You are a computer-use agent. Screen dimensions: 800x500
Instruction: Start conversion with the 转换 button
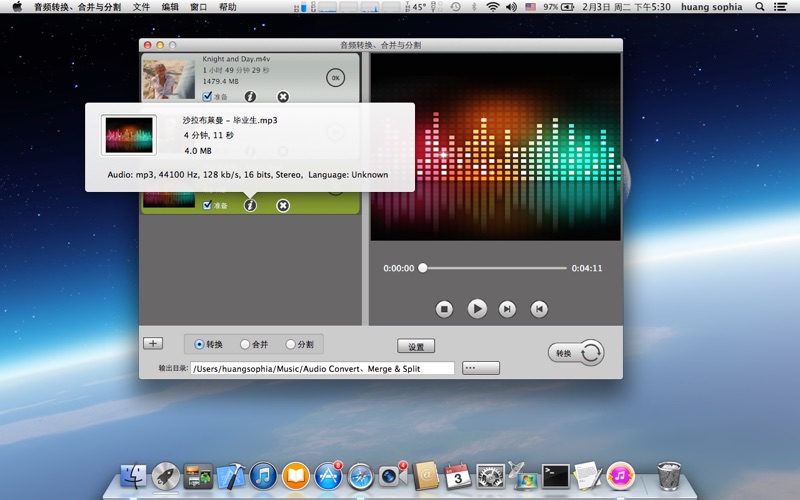click(x=575, y=352)
